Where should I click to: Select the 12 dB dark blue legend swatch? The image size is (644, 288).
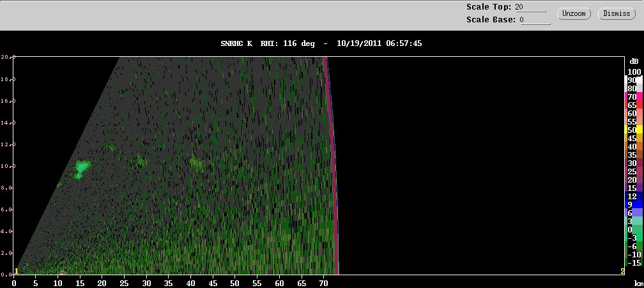click(x=634, y=197)
